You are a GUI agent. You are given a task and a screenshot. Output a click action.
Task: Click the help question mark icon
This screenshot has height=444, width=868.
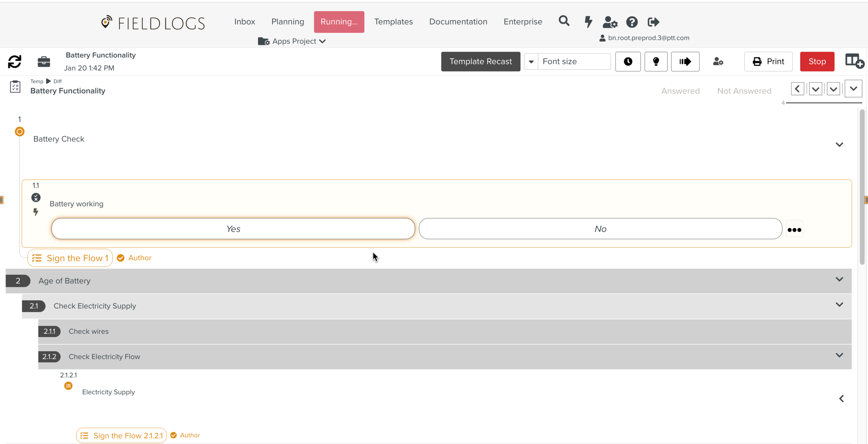632,22
